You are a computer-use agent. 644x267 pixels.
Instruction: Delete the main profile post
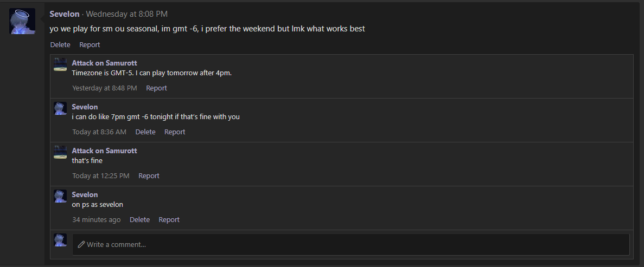click(x=60, y=44)
